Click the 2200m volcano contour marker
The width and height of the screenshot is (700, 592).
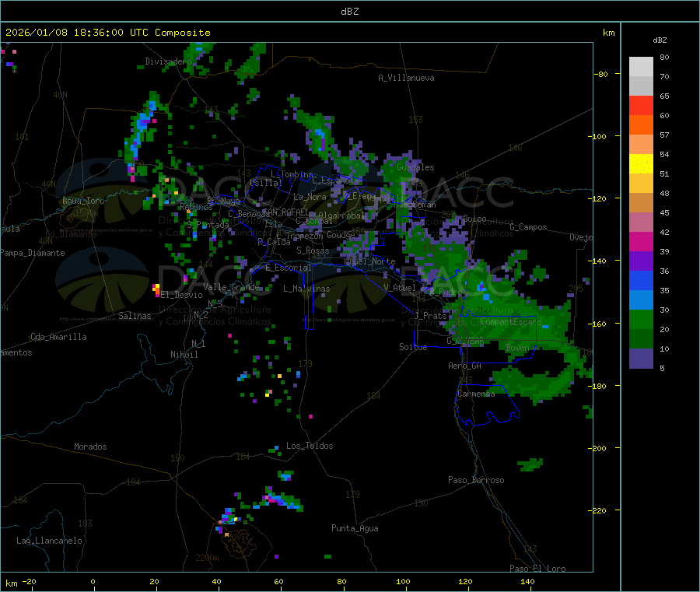[x=207, y=558]
